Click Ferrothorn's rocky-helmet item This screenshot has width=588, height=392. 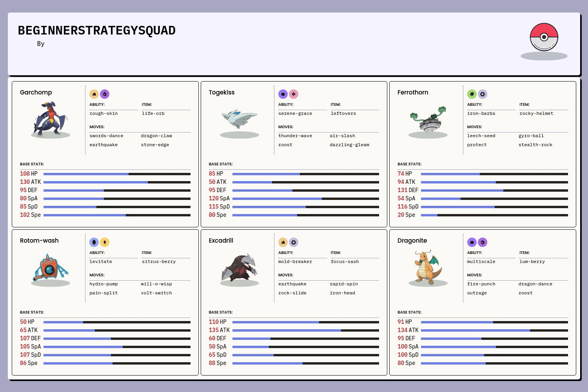536,113
